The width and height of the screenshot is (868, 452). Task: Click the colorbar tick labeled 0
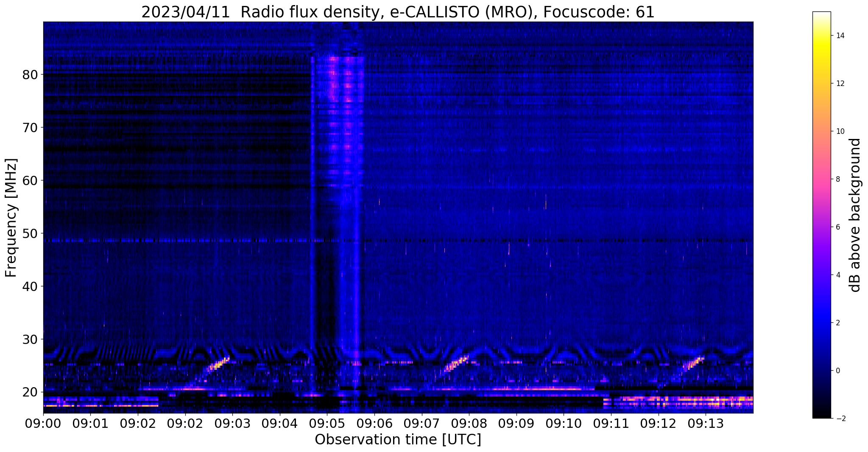837,371
